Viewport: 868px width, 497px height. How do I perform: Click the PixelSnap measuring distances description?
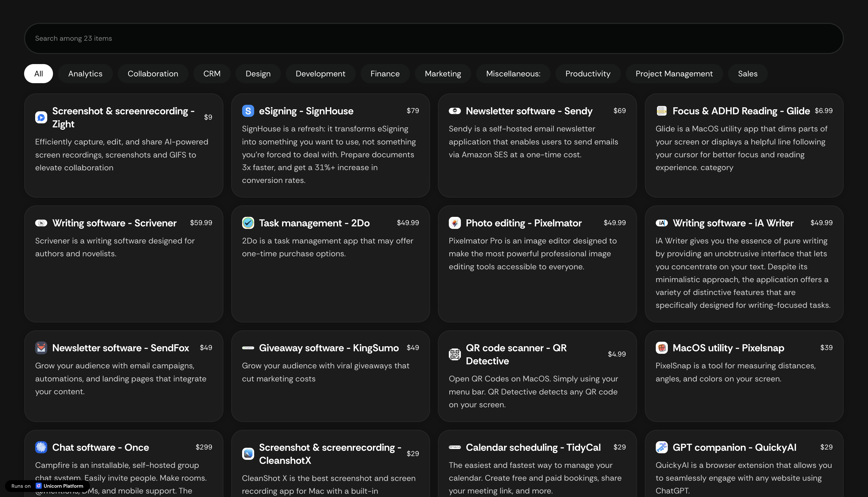tap(736, 372)
